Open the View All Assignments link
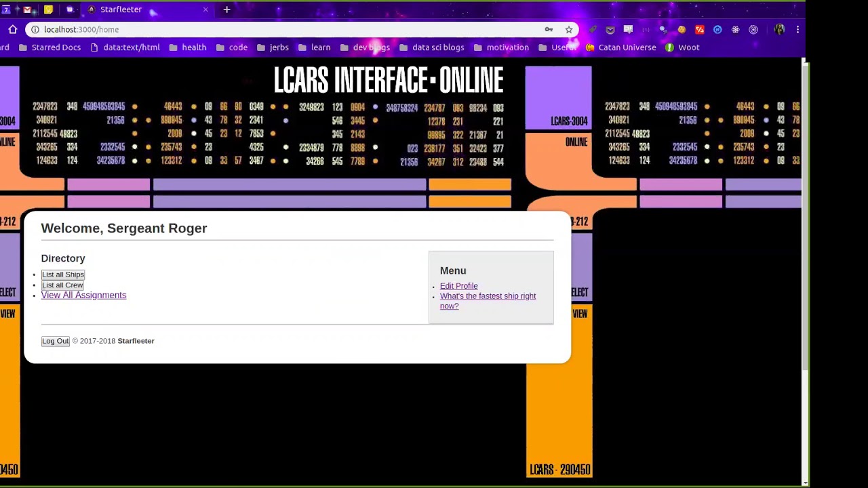The image size is (868, 488). point(83,295)
